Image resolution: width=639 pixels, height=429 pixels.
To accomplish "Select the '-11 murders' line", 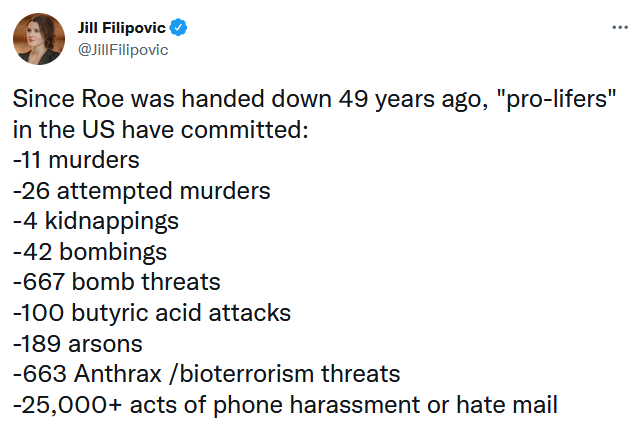I will click(x=76, y=160).
